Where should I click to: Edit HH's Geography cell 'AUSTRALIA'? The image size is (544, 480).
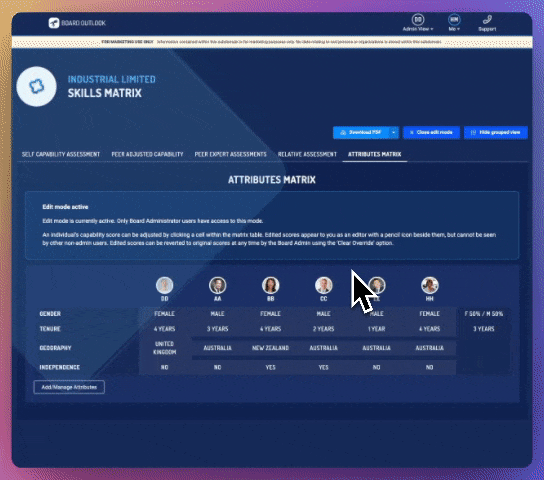pyautogui.click(x=430, y=348)
